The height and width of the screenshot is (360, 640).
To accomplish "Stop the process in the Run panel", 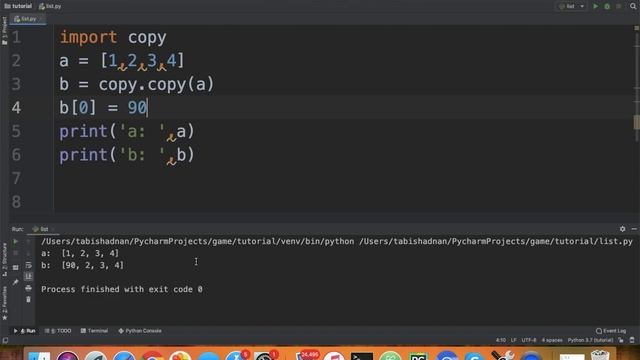I will (x=16, y=253).
